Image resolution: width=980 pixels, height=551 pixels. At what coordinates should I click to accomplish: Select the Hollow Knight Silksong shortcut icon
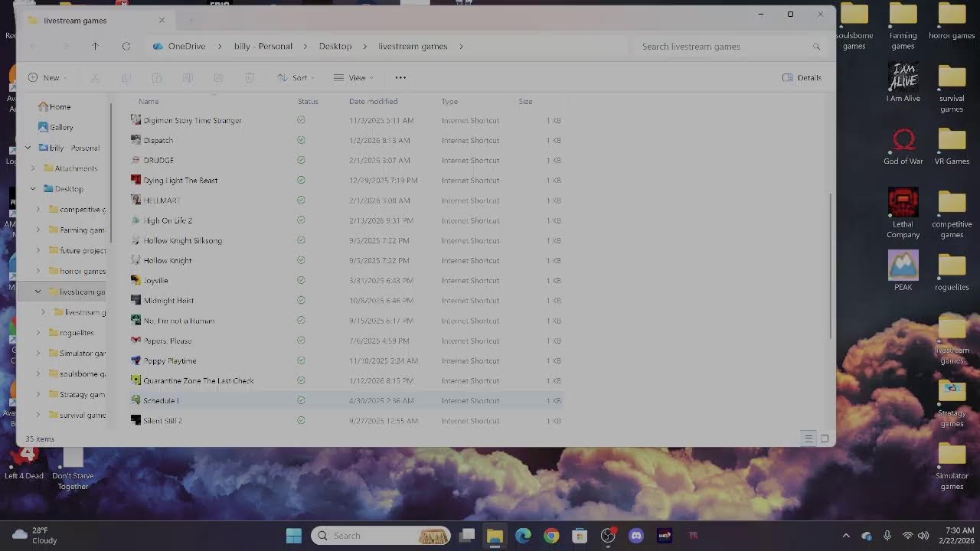click(x=136, y=240)
